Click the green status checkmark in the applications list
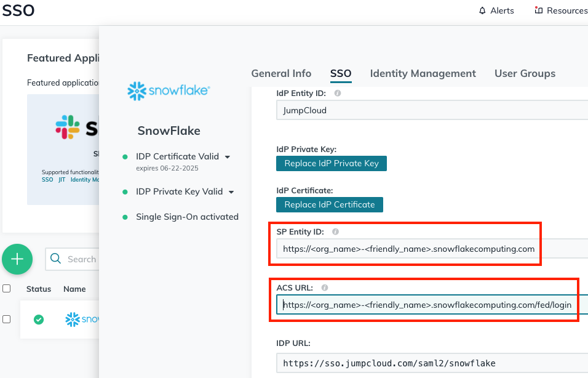This screenshot has height=378, width=588. [x=38, y=320]
